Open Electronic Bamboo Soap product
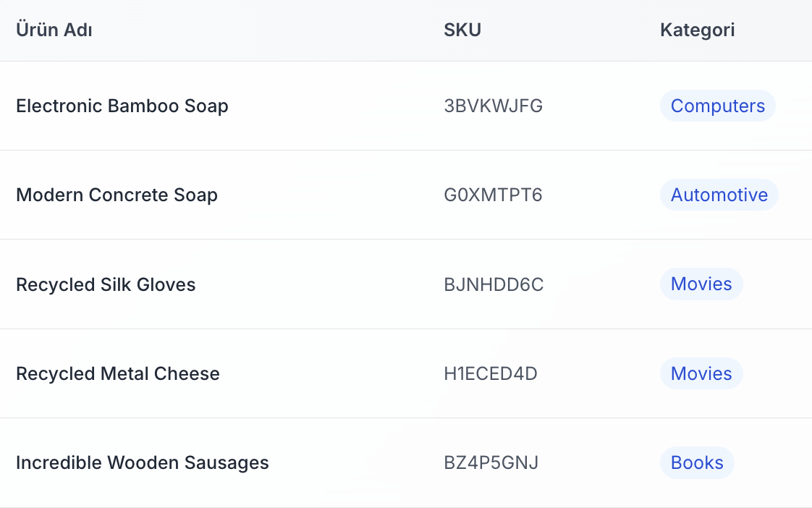This screenshot has height=508, width=812. point(122,106)
